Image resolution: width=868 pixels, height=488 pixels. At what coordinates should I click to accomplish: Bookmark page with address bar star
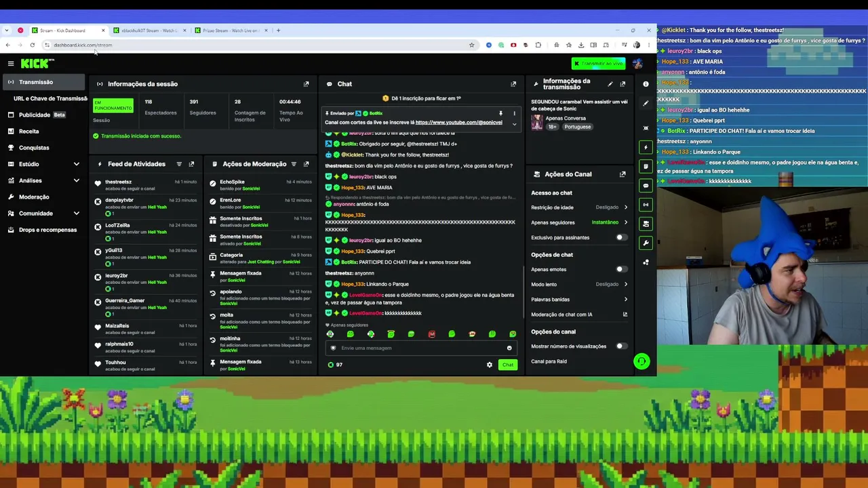coord(471,45)
